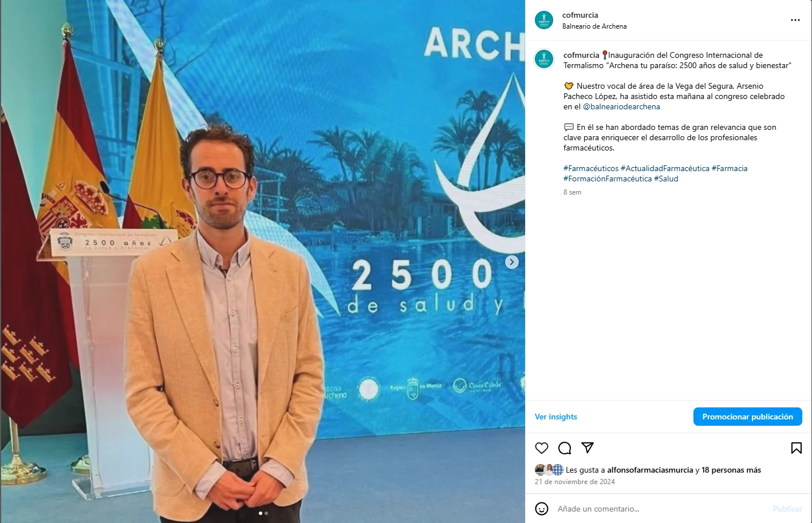The height and width of the screenshot is (523, 812).
Task: Open the #Salud hashtag
Action: coord(666,179)
